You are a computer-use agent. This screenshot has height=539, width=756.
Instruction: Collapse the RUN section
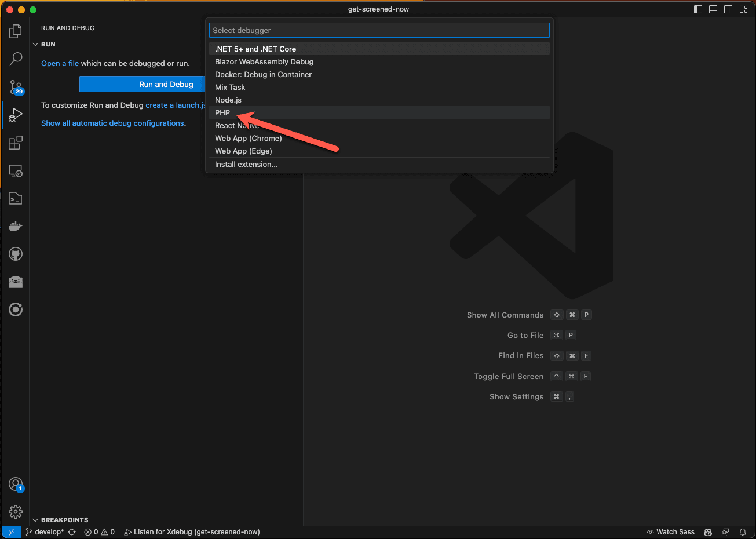[x=36, y=43]
